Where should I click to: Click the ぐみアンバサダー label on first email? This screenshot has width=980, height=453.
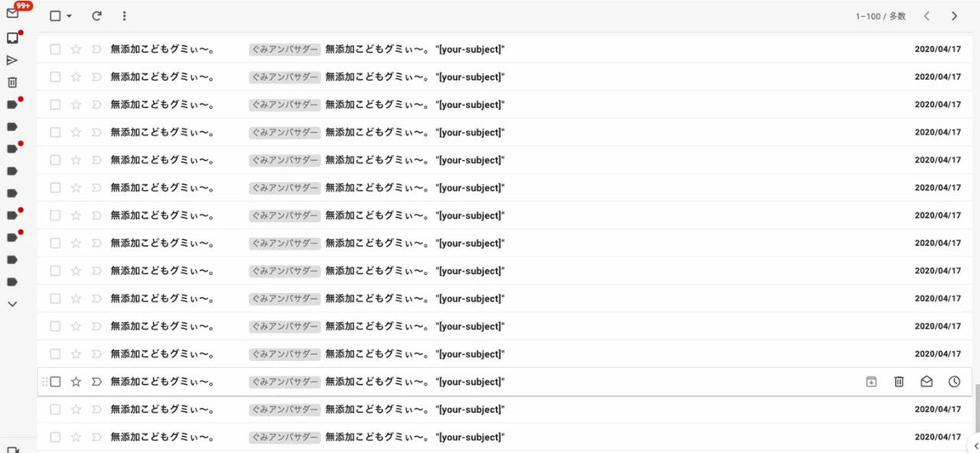(x=284, y=49)
